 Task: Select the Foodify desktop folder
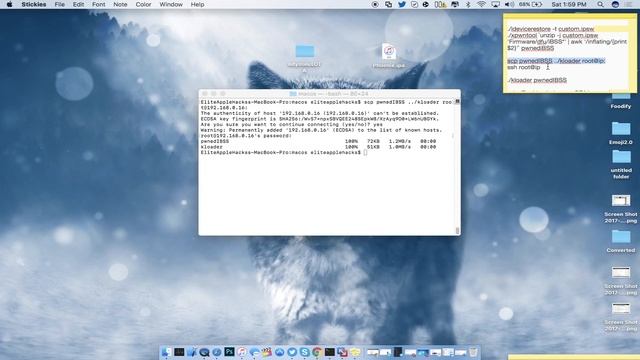[621, 101]
